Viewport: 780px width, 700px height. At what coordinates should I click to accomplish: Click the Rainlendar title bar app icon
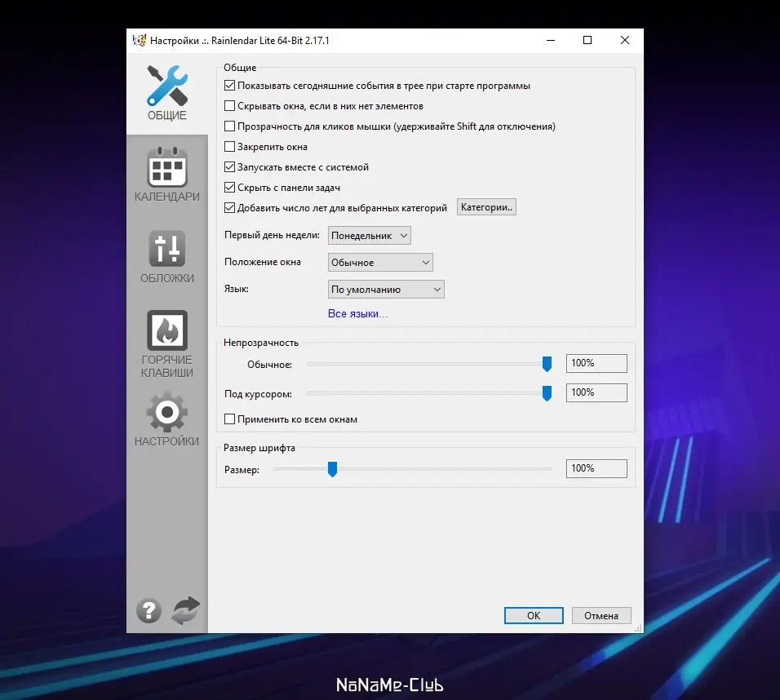(x=140, y=40)
